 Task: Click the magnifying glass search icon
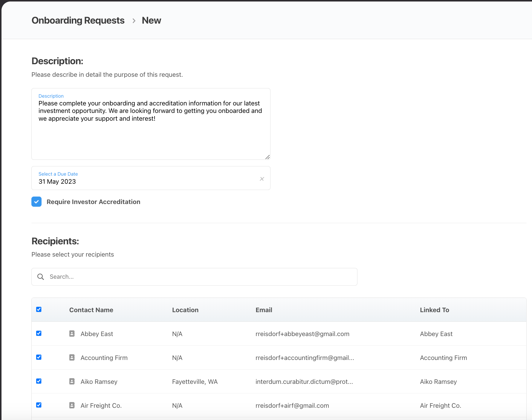pyautogui.click(x=40, y=277)
